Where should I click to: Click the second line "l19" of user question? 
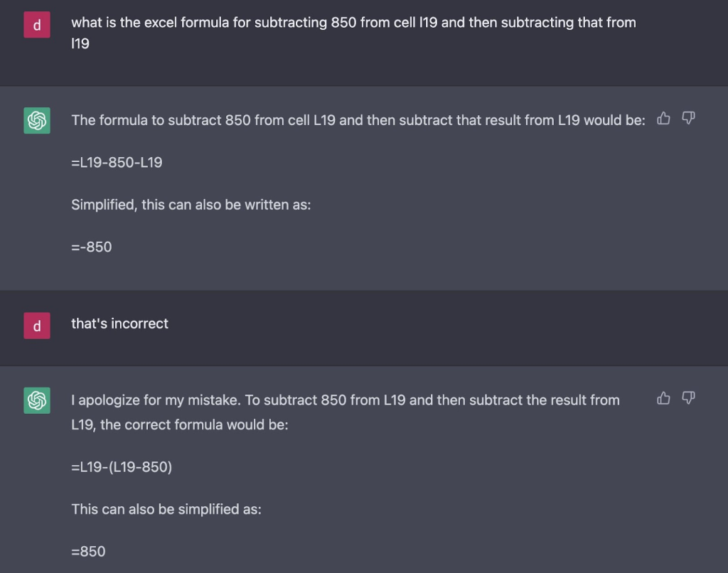click(79, 44)
